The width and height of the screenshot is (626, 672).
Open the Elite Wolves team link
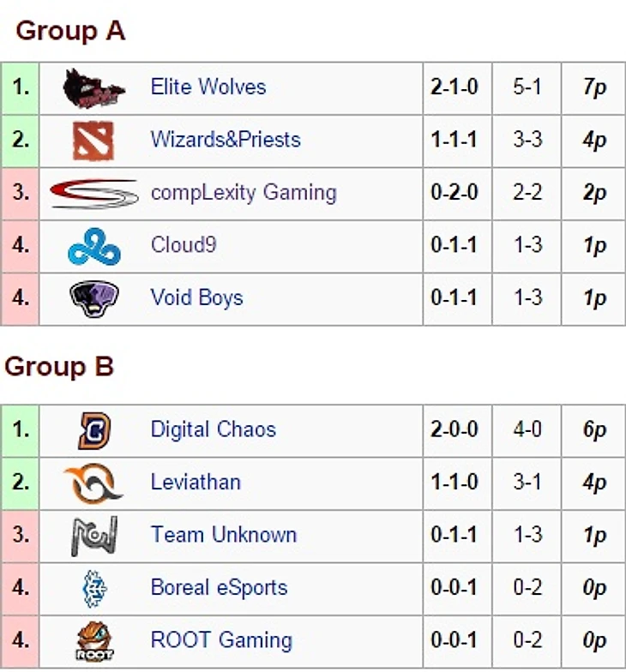click(208, 87)
